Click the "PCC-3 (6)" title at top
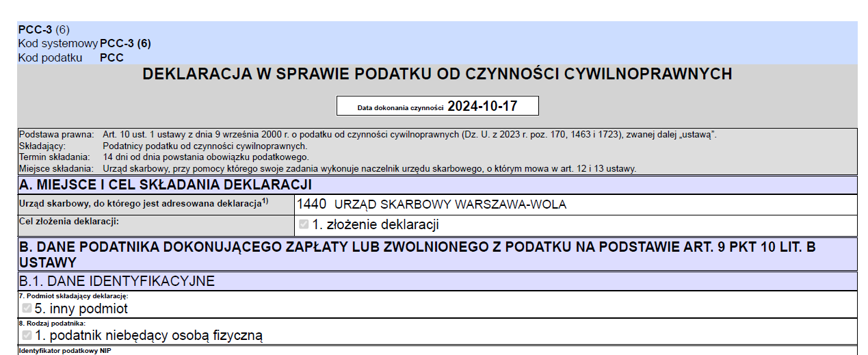The height and width of the screenshot is (355, 868). (44, 29)
